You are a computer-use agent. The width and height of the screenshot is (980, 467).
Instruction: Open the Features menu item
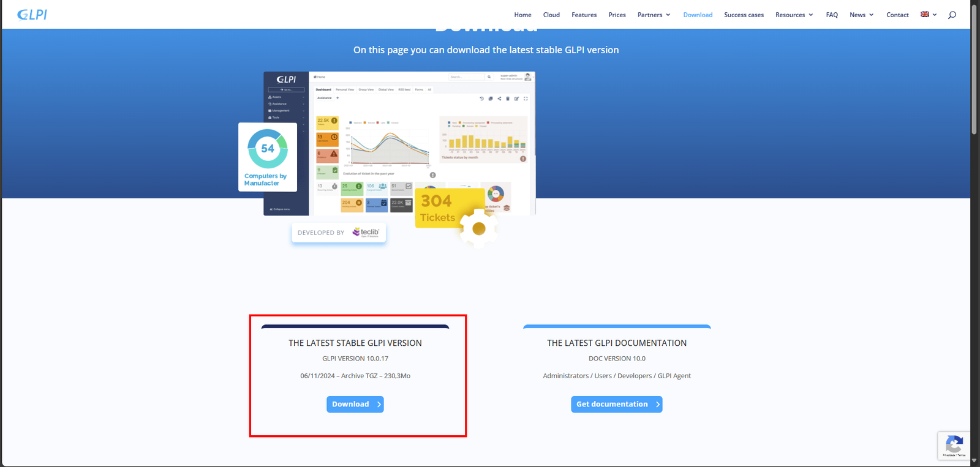(x=584, y=15)
